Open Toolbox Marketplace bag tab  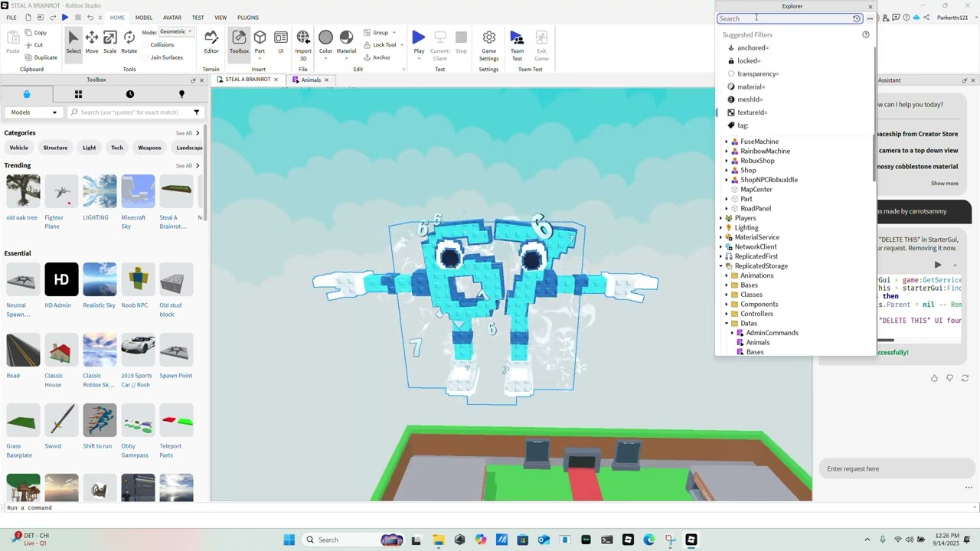[27, 94]
